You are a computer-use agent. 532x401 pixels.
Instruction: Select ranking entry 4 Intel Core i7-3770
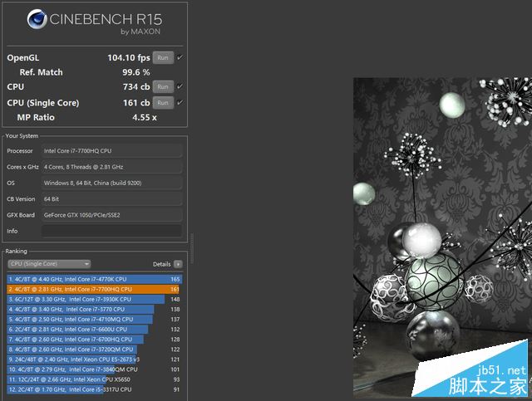[x=94, y=309]
